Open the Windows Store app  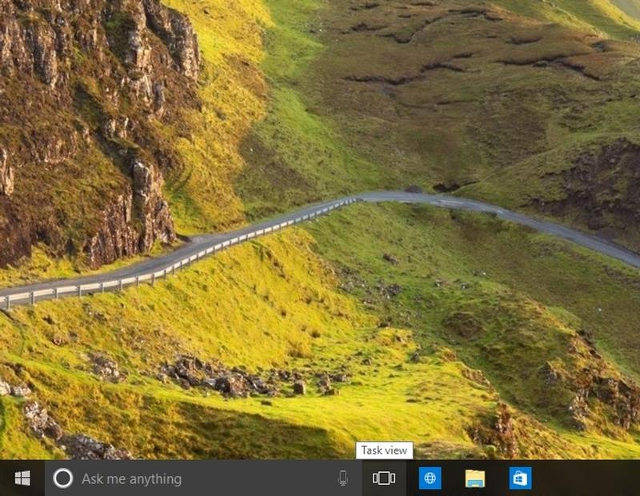tap(520, 478)
